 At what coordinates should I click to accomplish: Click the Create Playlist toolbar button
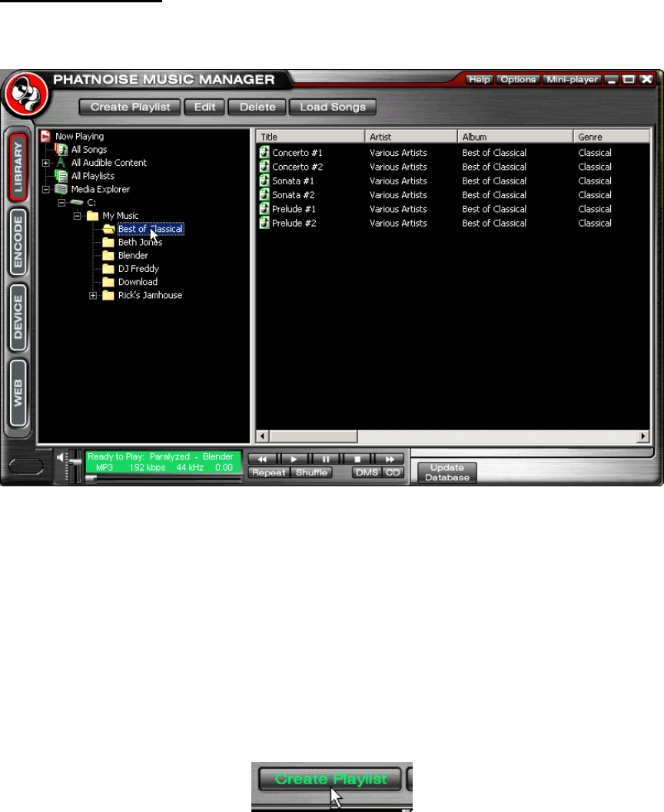coord(130,107)
